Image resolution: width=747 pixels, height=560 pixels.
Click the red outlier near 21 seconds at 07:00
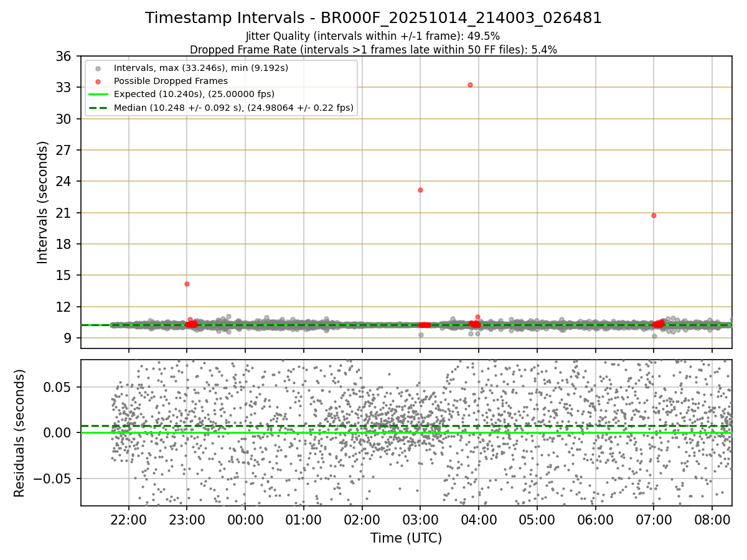tap(654, 215)
